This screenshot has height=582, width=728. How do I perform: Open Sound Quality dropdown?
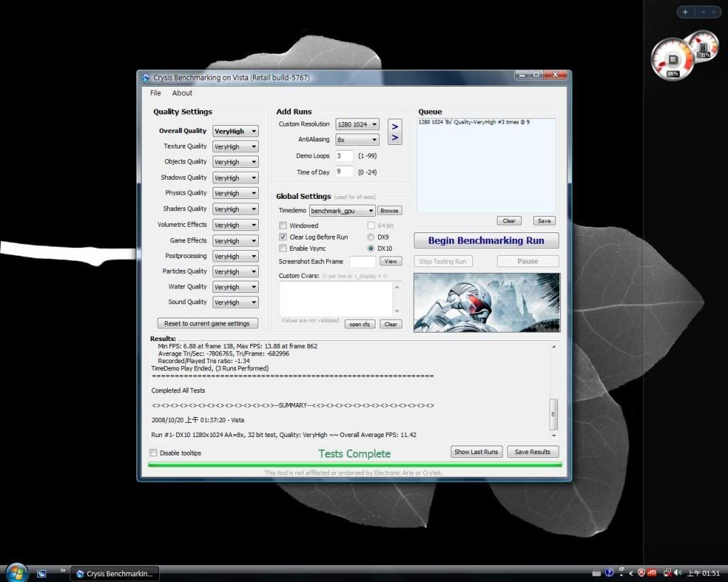tap(235, 302)
